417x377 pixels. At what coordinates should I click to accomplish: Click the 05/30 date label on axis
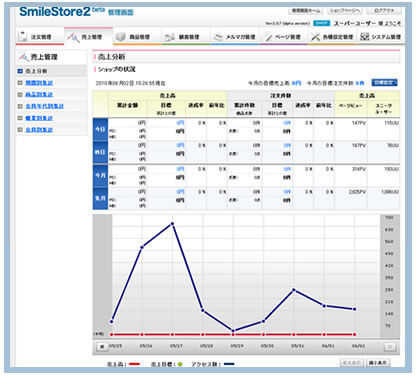click(x=267, y=346)
